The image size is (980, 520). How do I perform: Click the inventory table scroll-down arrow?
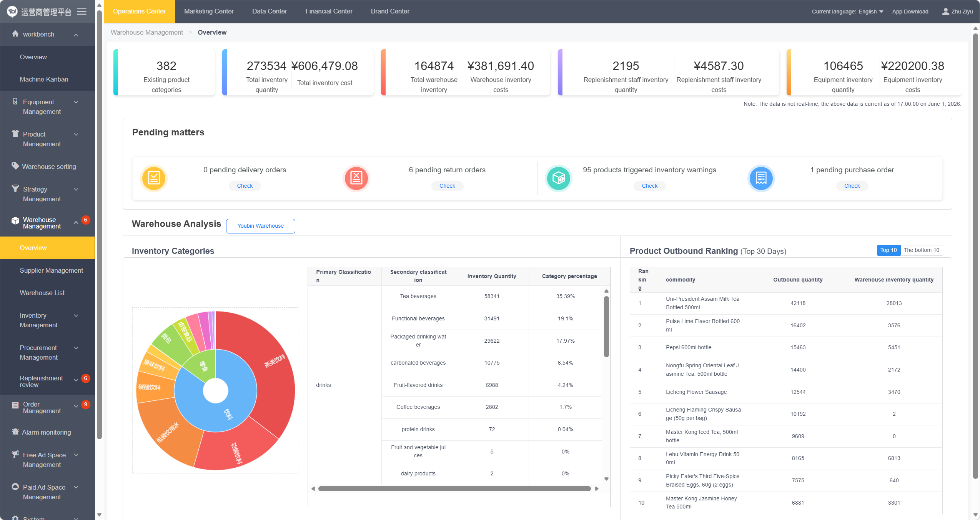[606, 479]
